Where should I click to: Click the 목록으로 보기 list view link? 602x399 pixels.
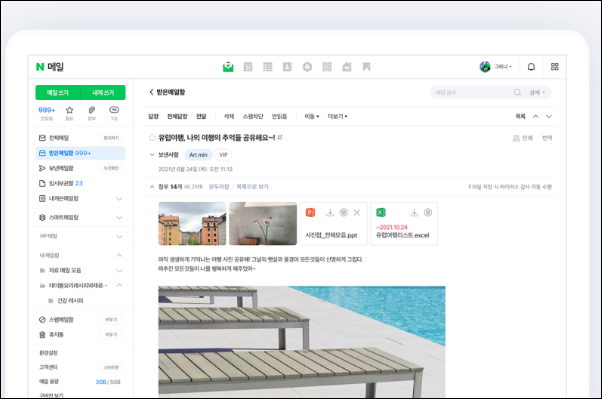tap(252, 187)
